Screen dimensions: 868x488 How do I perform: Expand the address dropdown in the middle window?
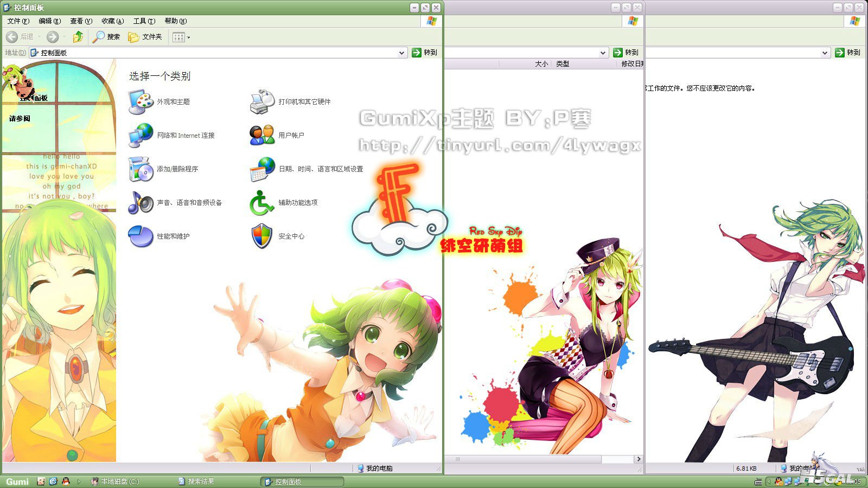tap(603, 53)
